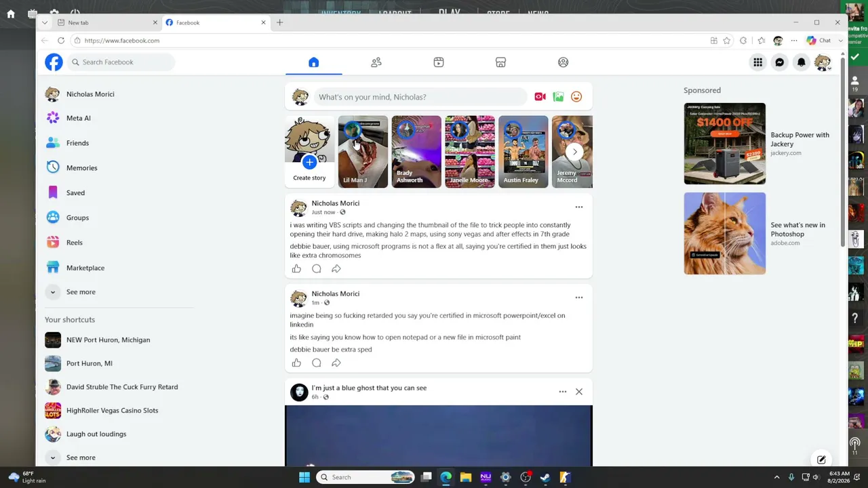Open the dropdown arrow beside Copilot Chat
868x488 pixels.
[841, 41]
